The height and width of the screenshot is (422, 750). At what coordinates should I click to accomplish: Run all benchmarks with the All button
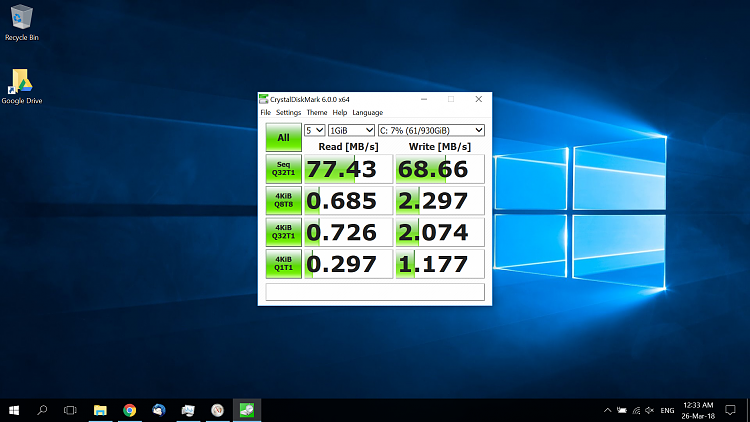283,138
